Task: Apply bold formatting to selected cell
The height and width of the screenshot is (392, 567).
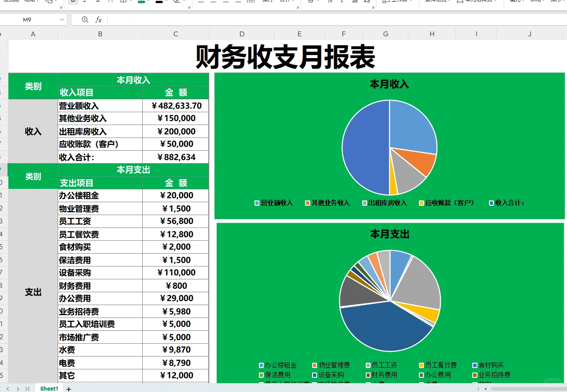Action: coord(73,2)
